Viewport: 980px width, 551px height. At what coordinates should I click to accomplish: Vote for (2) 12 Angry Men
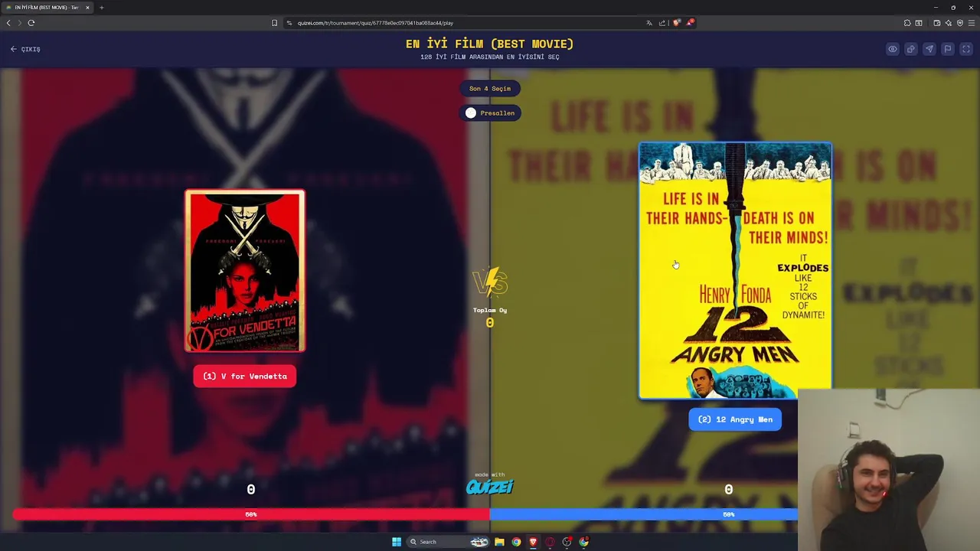click(735, 419)
